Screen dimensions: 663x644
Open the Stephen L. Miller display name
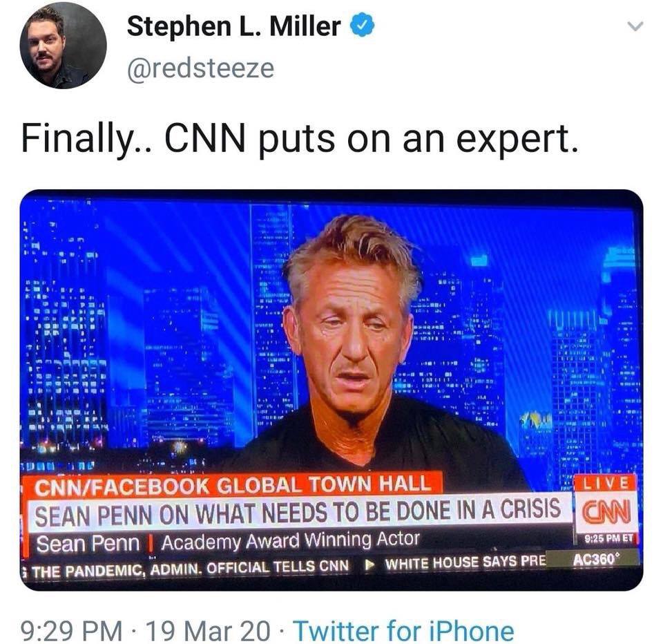[x=234, y=26]
